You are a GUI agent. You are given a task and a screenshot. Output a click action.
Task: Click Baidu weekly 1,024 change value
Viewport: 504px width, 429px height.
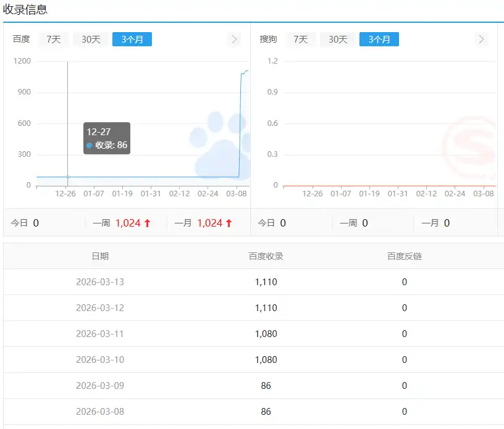pyautogui.click(x=128, y=223)
